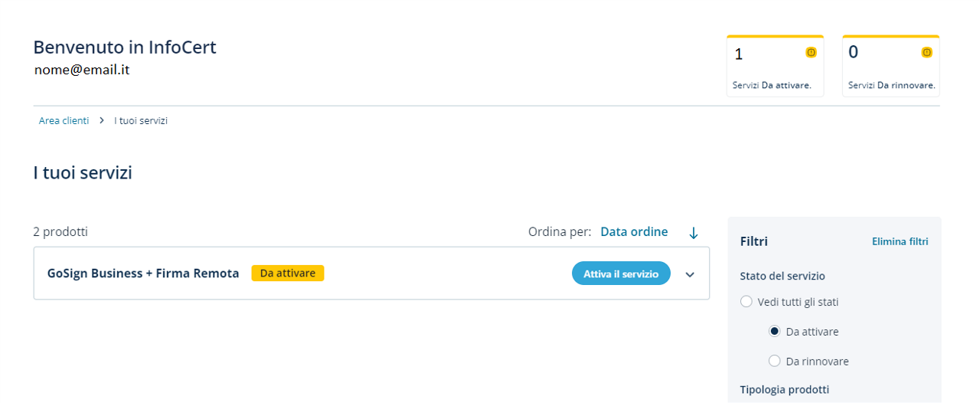
Task: Select the Vedi tutti gli stati radio
Action: [746, 302]
